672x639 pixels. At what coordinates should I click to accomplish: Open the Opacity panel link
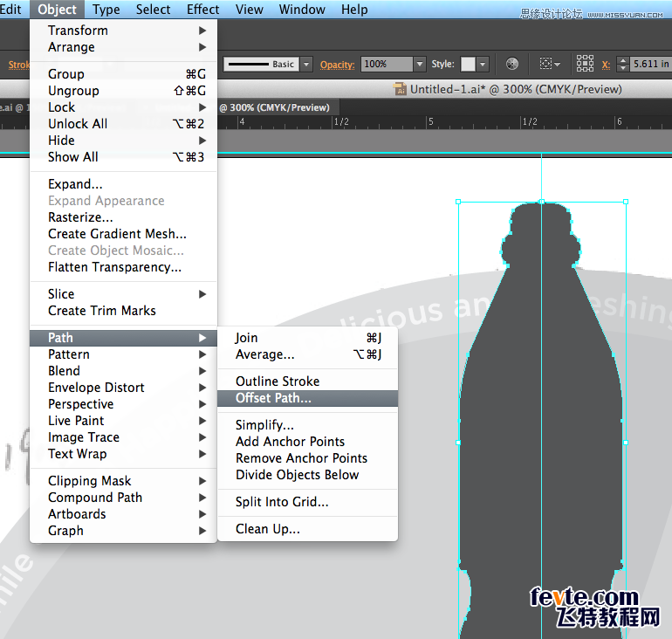point(337,65)
